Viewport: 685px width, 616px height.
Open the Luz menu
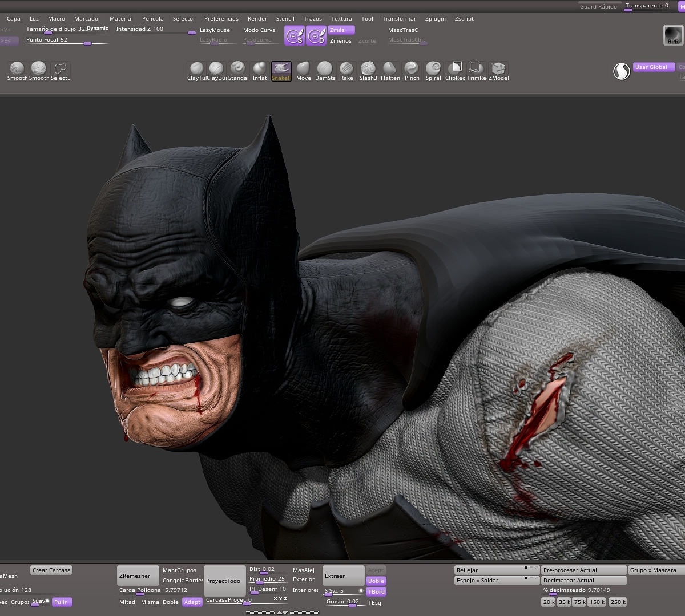click(x=34, y=19)
